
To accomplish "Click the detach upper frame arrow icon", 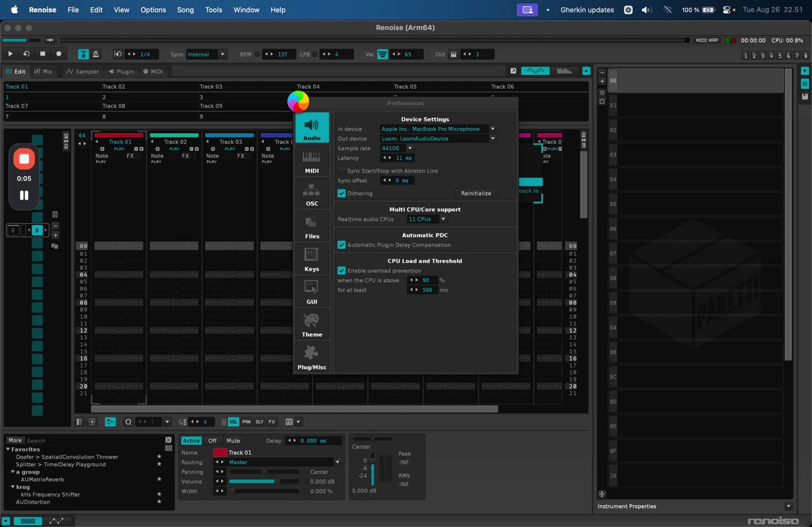I will tap(513, 71).
